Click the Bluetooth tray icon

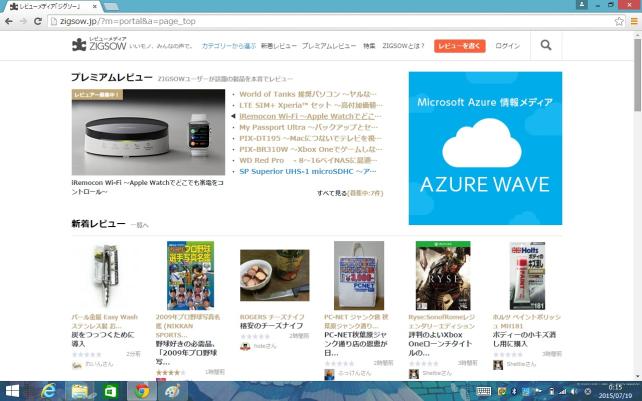(x=515, y=392)
